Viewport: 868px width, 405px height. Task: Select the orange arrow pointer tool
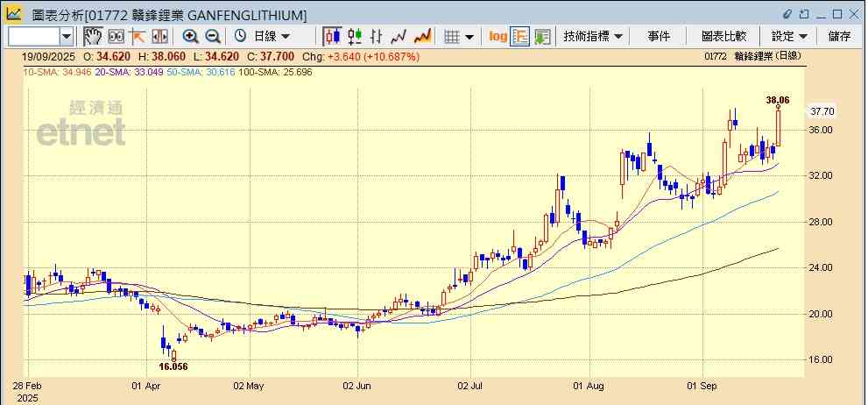pos(138,37)
